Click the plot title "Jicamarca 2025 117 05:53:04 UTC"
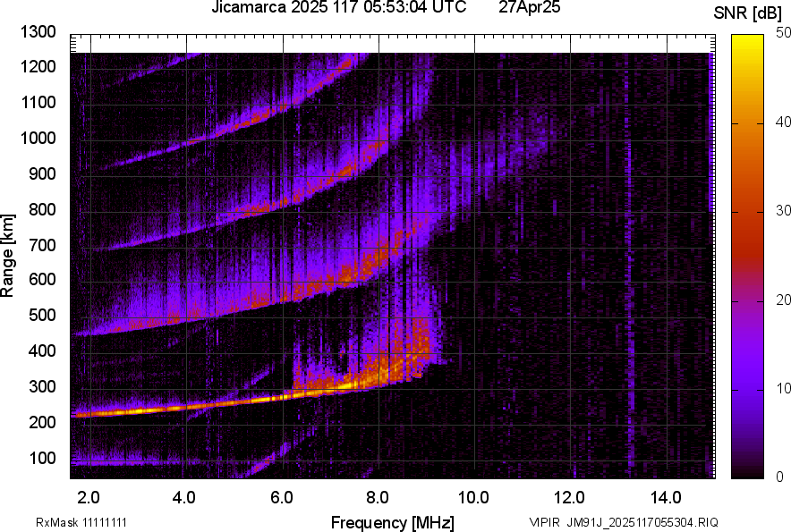 [x=338, y=7]
